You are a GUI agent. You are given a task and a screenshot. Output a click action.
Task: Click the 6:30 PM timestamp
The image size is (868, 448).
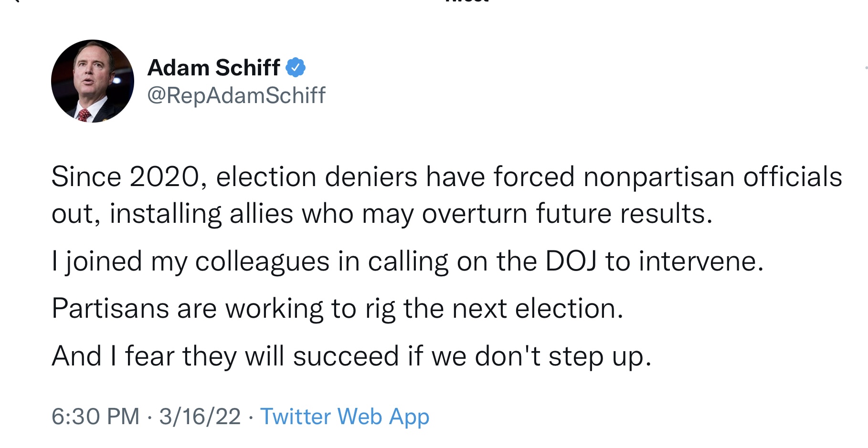point(95,417)
